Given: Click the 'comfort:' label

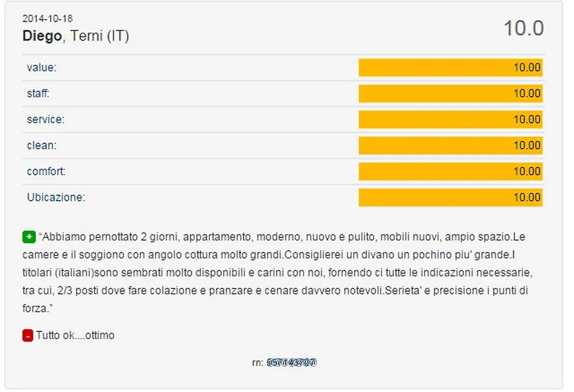Looking at the screenshot, I should click(46, 171).
